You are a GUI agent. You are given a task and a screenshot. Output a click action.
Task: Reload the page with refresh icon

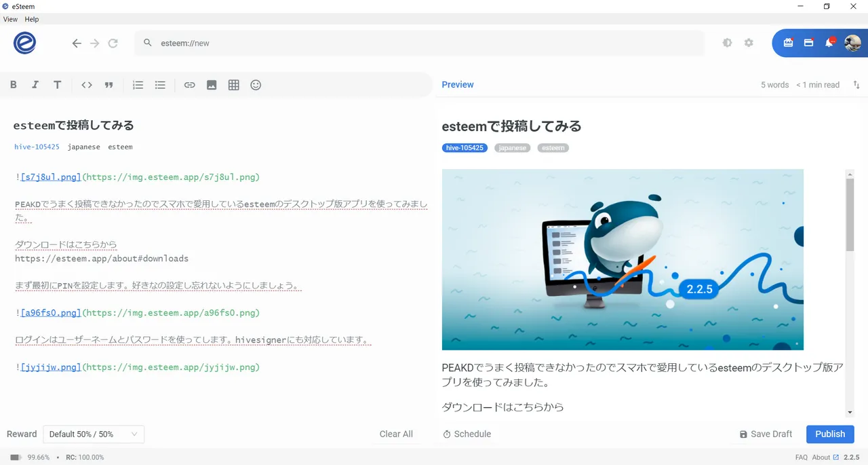(x=113, y=43)
